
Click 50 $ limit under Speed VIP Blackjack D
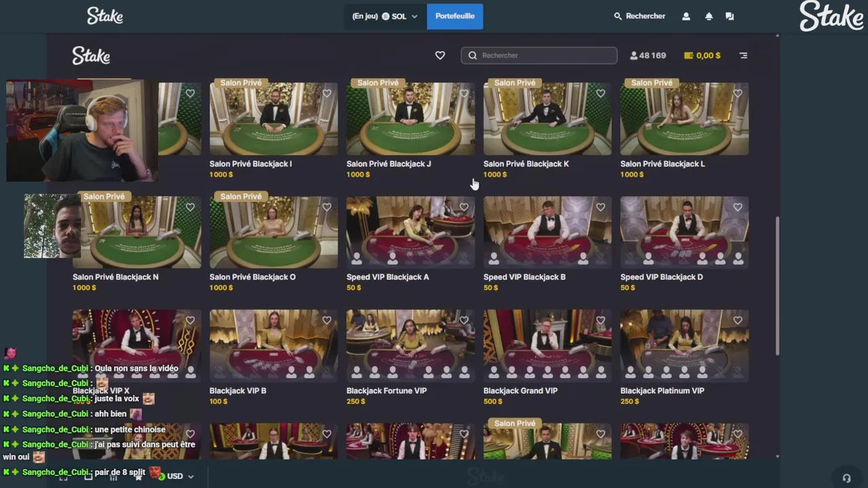click(x=627, y=287)
